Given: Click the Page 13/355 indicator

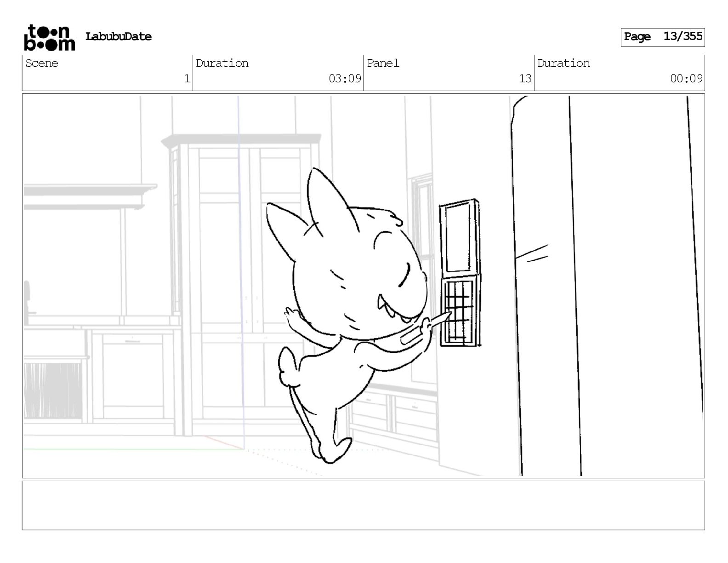Looking at the screenshot, I should (x=663, y=37).
